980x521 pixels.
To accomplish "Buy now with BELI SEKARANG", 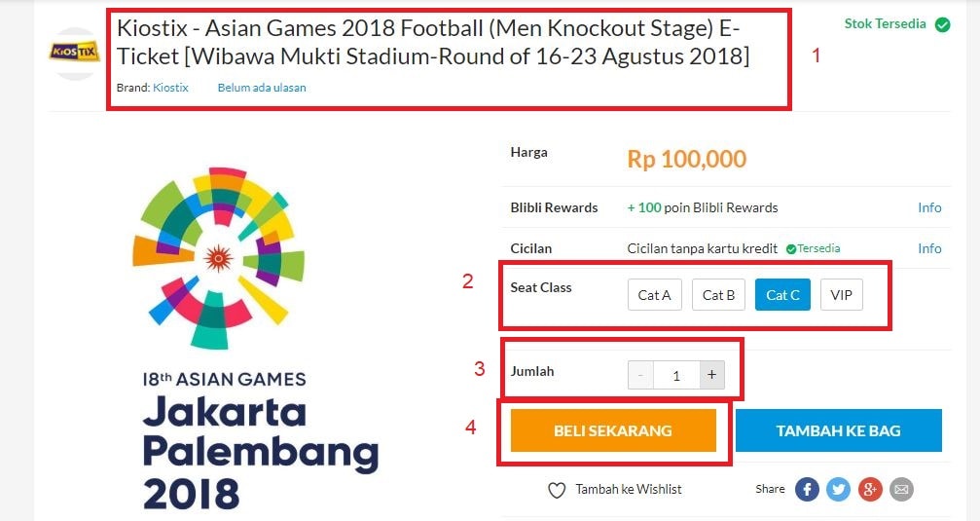I will coord(613,430).
